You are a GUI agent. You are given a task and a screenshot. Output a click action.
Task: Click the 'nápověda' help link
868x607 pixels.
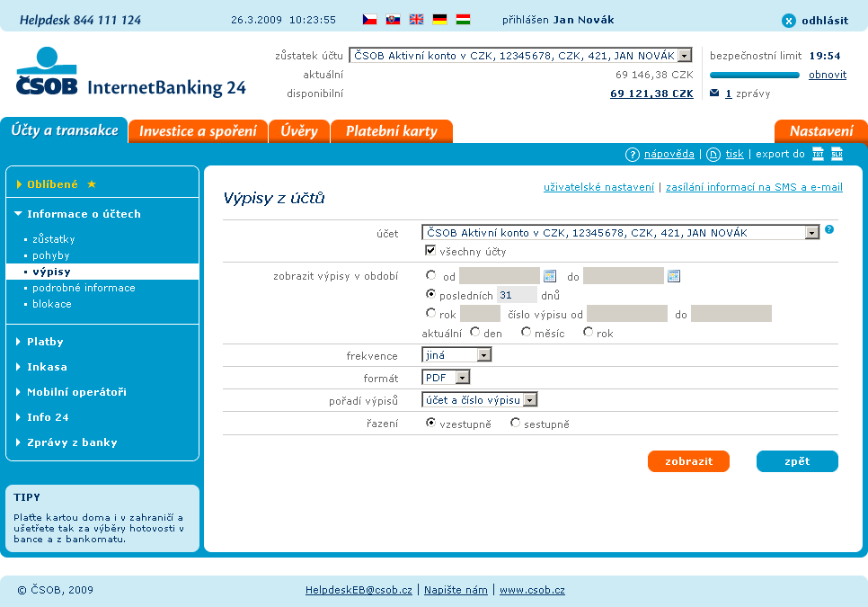click(669, 154)
